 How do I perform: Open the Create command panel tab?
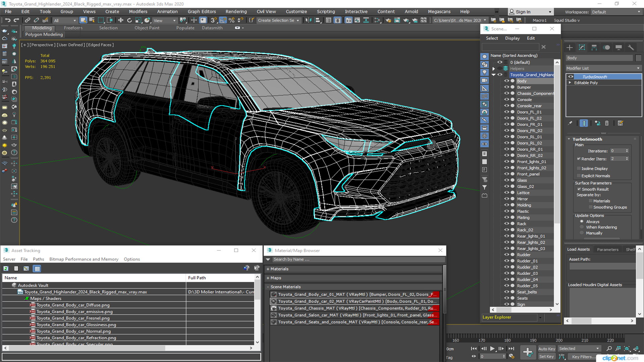click(x=570, y=48)
